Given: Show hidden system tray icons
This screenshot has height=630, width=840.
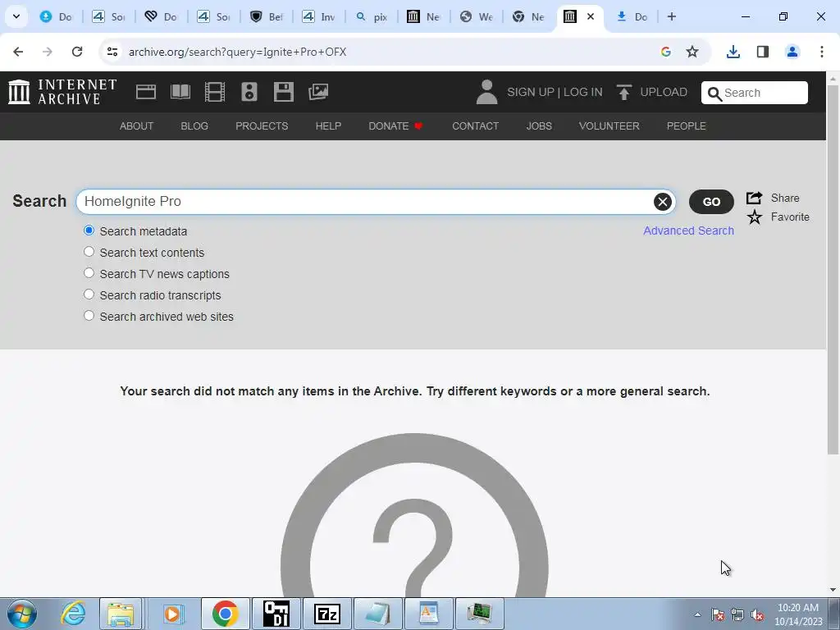Looking at the screenshot, I should pyautogui.click(x=697, y=614).
